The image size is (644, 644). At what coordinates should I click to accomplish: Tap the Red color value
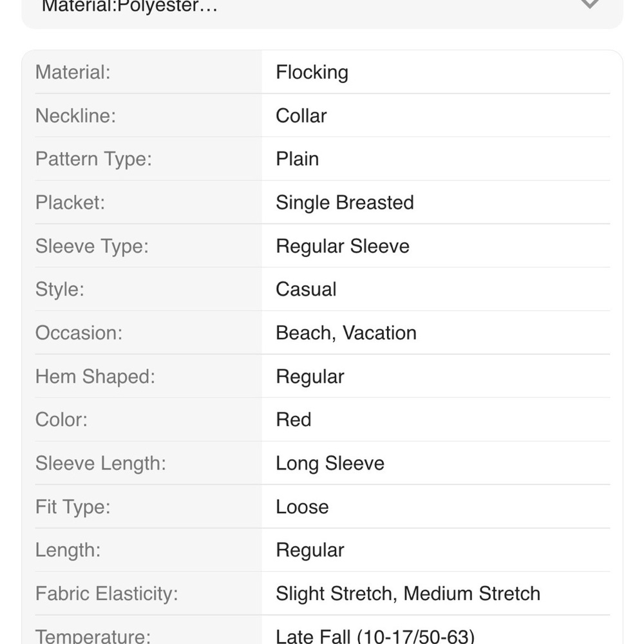pyautogui.click(x=293, y=420)
